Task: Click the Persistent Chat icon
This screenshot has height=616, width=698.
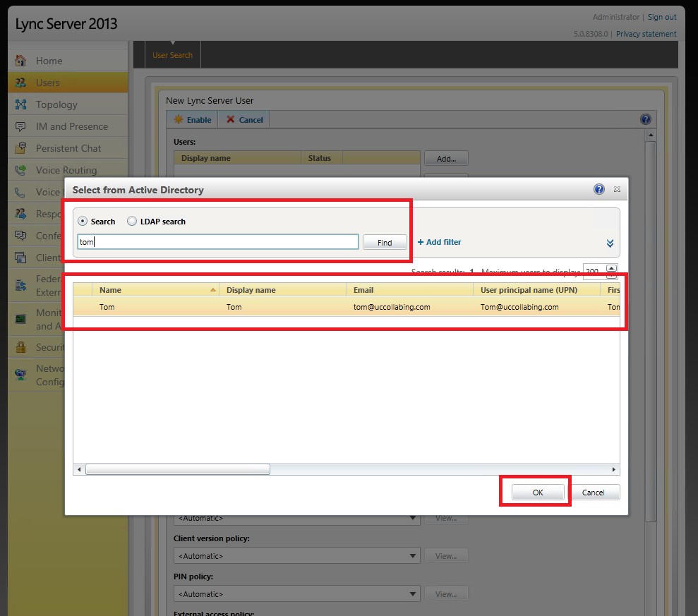Action: pyautogui.click(x=20, y=148)
